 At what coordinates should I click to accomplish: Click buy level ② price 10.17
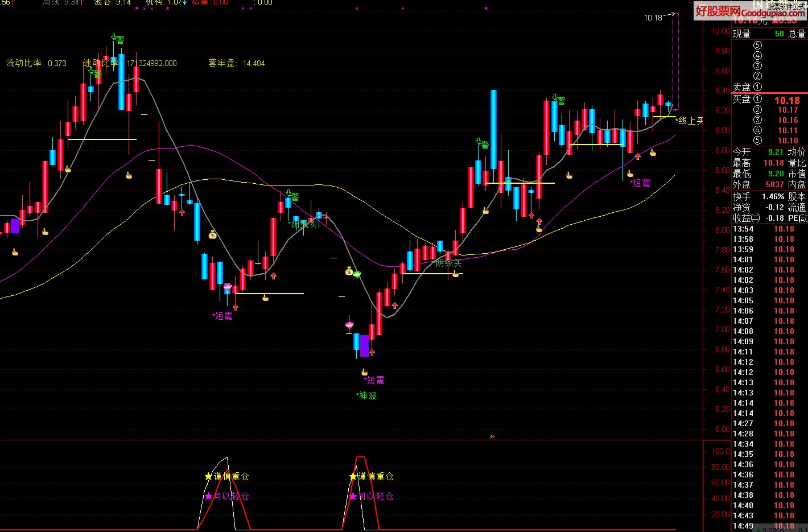(788, 110)
